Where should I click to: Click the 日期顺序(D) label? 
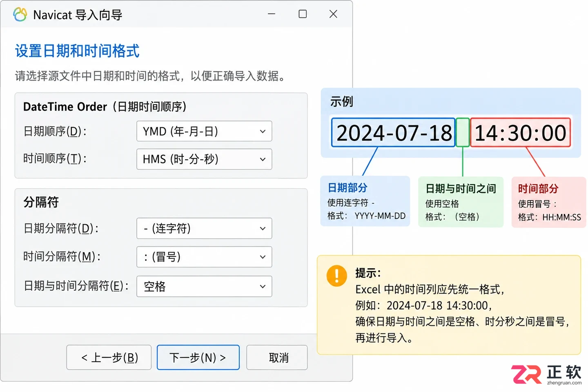(55, 131)
